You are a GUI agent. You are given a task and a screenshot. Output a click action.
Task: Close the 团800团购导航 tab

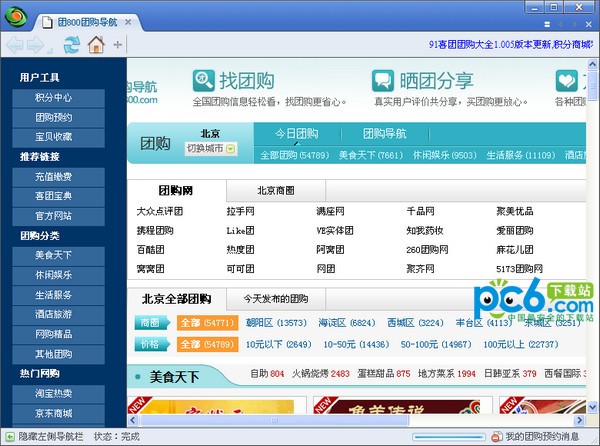coord(128,22)
